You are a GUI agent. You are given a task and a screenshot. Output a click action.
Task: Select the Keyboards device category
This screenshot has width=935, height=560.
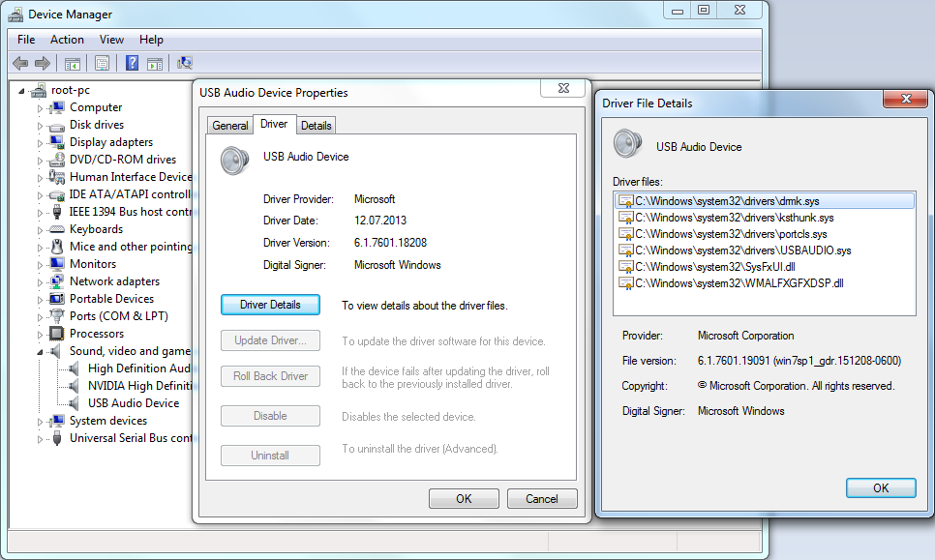pyautogui.click(x=96, y=229)
